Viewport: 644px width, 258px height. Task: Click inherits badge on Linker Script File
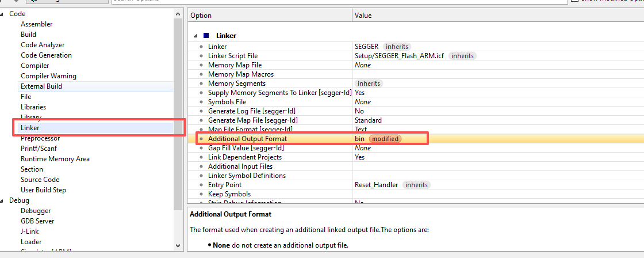[462, 56]
